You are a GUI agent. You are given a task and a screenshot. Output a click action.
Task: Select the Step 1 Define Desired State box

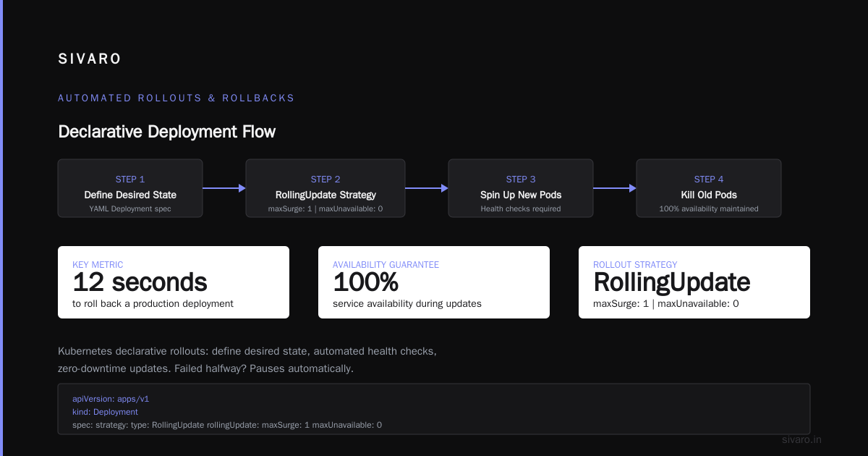[x=130, y=188]
